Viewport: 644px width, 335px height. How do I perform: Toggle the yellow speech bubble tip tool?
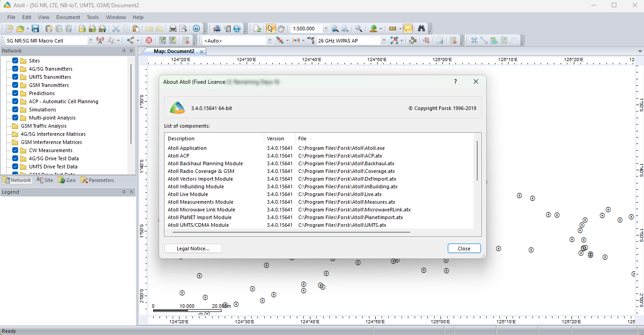point(408,29)
